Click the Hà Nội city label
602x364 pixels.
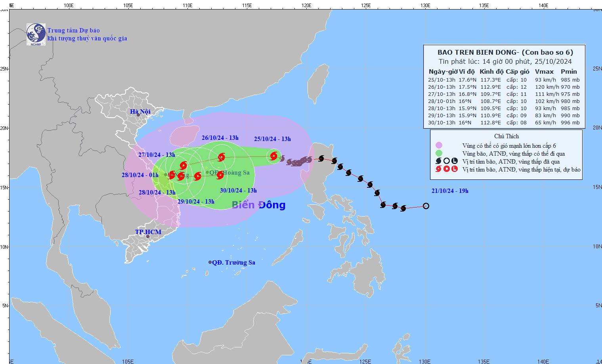(140, 111)
